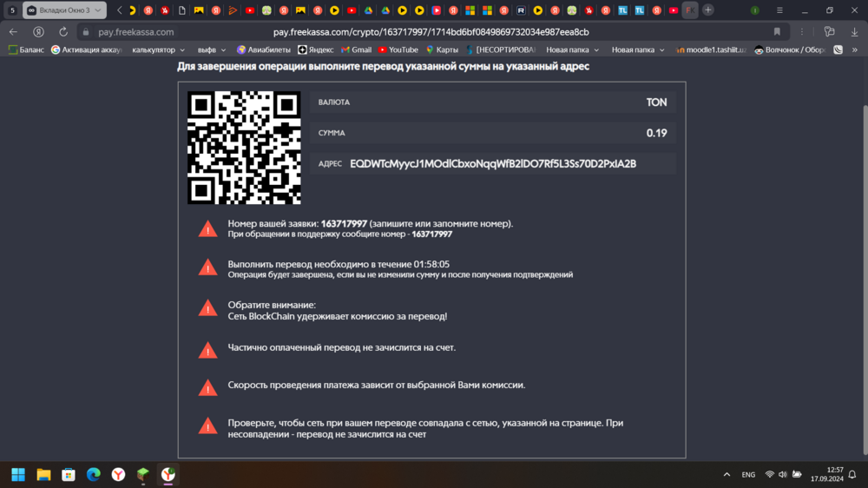Bookmark this page with the bookmark icon
Image resolution: width=868 pixels, height=488 pixels.
tap(777, 32)
